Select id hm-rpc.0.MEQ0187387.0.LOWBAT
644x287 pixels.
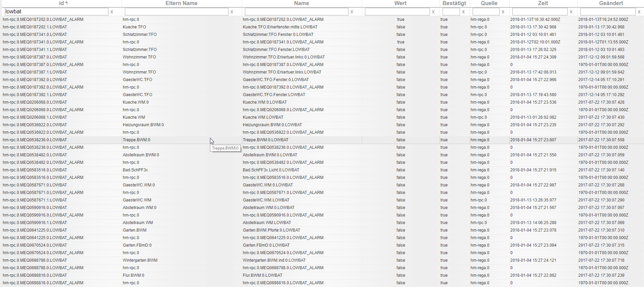(x=35, y=57)
